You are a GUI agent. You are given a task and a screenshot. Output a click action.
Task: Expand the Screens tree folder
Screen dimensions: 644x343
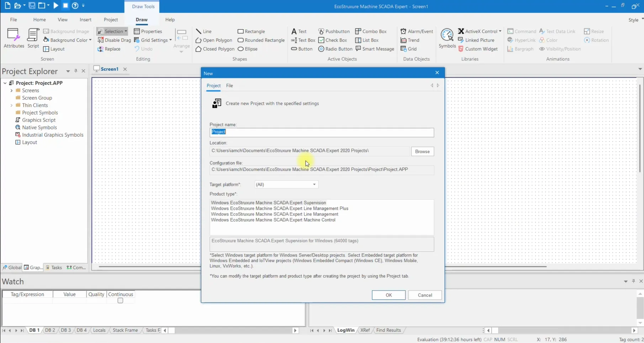coord(11,90)
